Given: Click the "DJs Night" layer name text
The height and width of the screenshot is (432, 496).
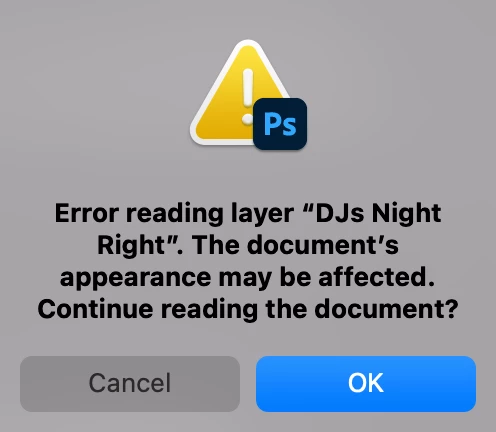Looking at the screenshot, I should click(x=378, y=213).
